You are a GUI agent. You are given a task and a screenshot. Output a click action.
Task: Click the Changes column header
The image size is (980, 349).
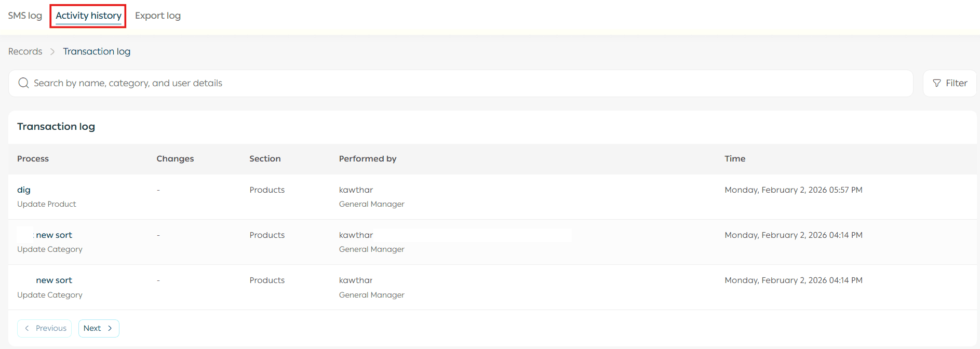pos(175,159)
